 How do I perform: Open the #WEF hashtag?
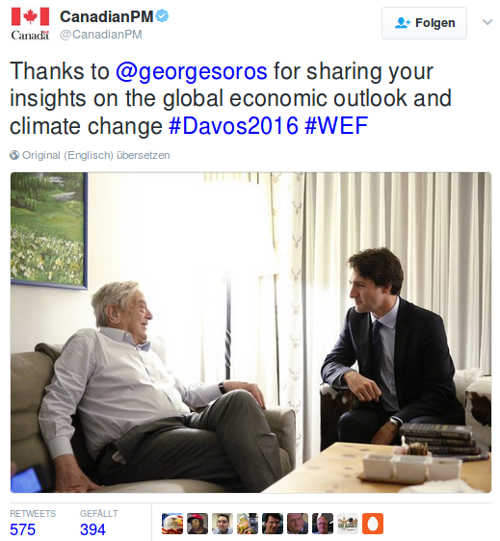336,126
